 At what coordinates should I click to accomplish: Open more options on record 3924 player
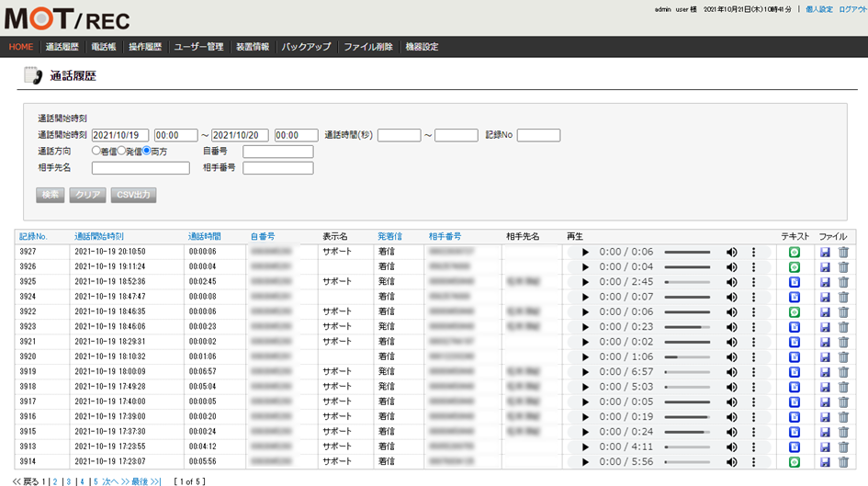pyautogui.click(x=754, y=297)
